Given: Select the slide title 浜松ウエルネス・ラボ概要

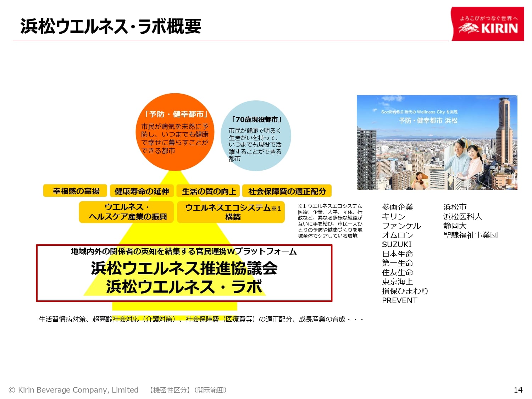Looking at the screenshot, I should click(111, 26).
